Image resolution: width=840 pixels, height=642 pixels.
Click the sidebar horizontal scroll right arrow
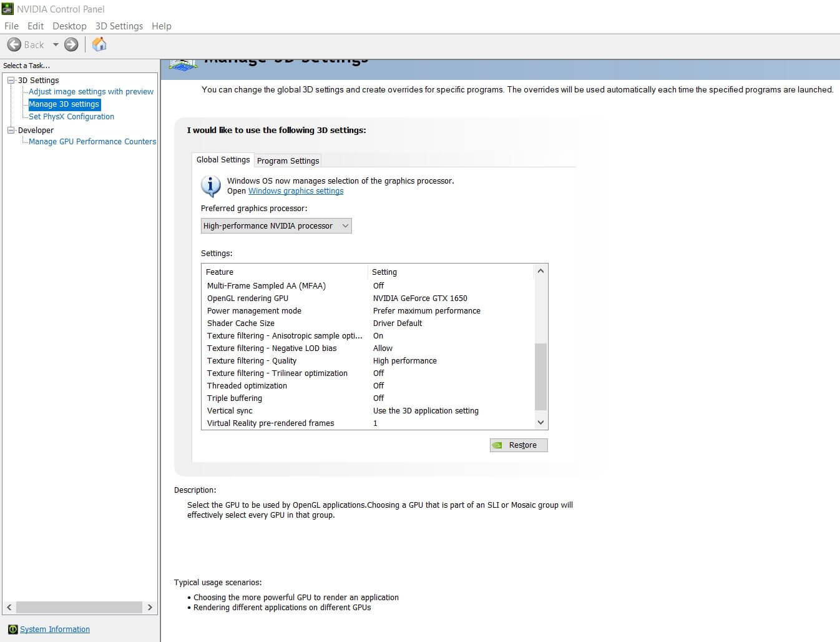pyautogui.click(x=150, y=607)
